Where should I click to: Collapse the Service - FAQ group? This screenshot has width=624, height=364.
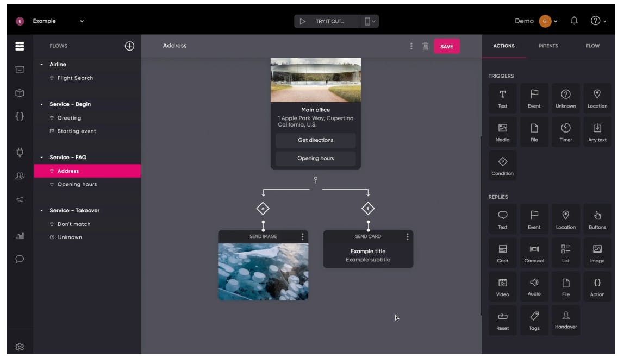41,158
